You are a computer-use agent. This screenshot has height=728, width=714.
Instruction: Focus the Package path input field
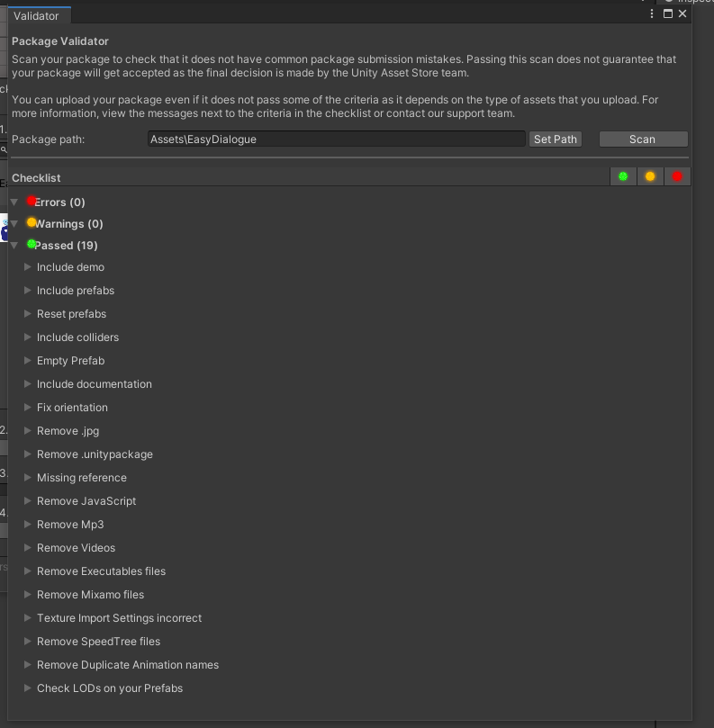(x=337, y=139)
